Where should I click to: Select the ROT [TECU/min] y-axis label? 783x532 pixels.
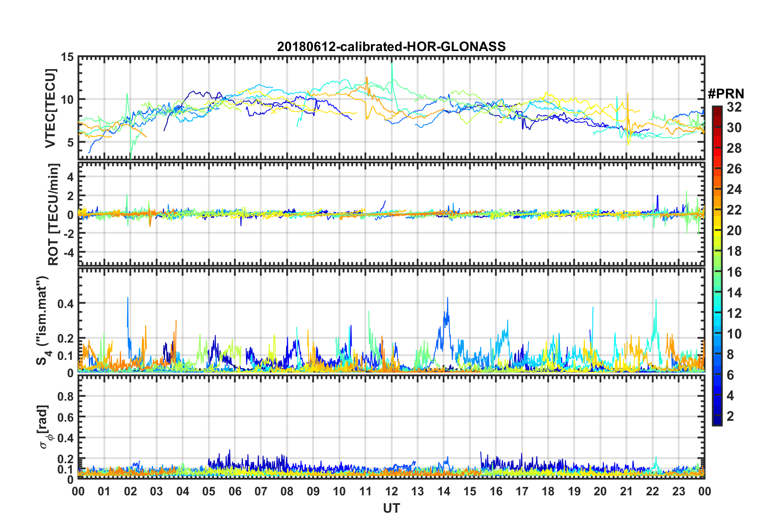(x=54, y=215)
